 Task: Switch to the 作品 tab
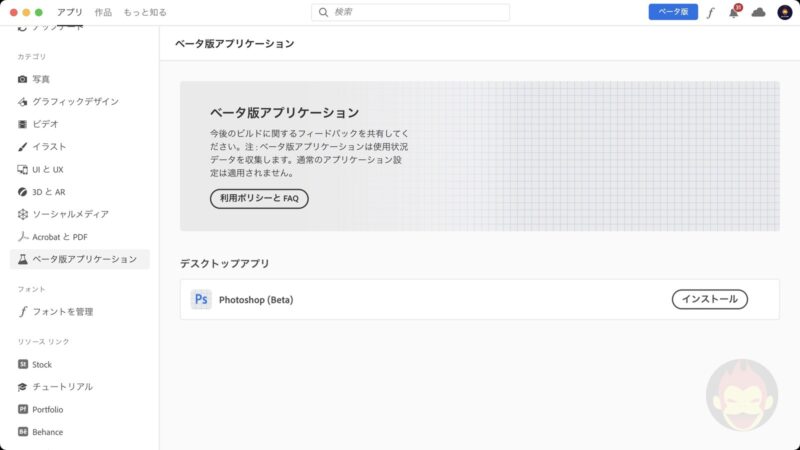[x=103, y=12]
